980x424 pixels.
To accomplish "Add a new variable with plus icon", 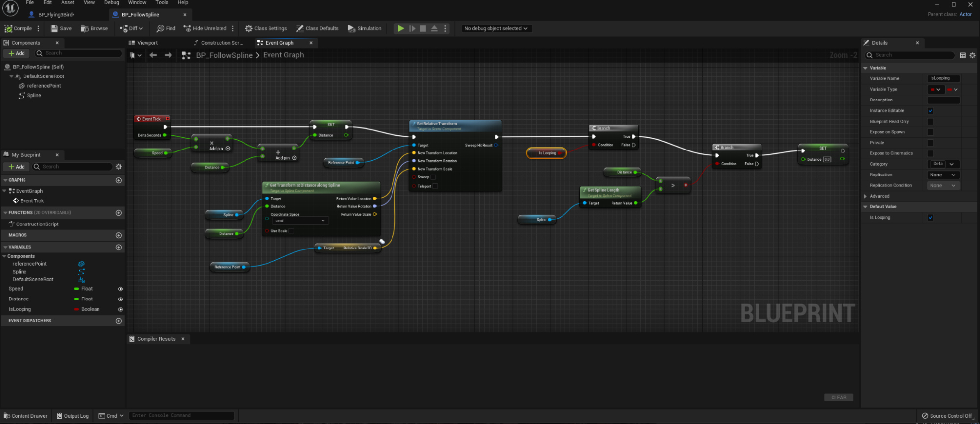I will [118, 248].
